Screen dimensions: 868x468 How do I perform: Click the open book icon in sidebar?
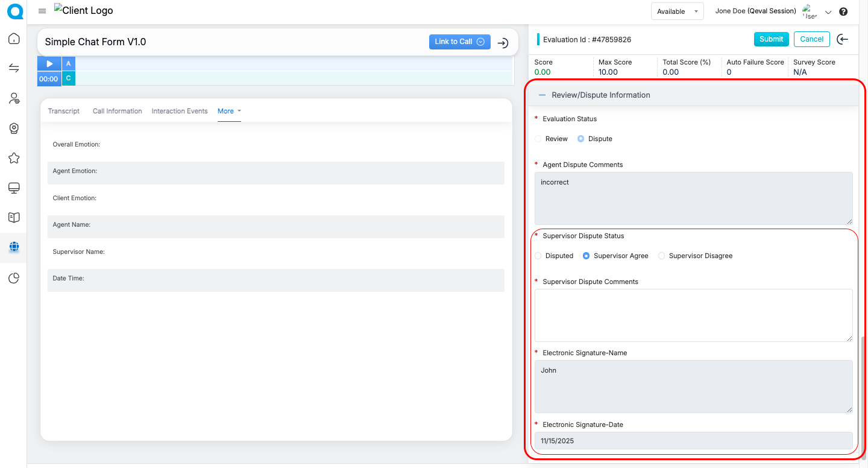point(14,218)
